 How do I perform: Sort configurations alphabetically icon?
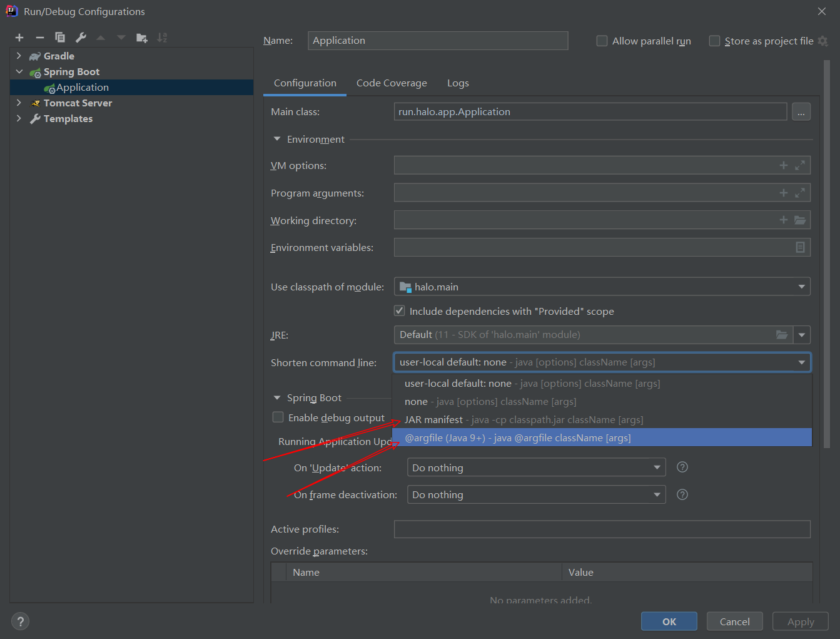(163, 38)
